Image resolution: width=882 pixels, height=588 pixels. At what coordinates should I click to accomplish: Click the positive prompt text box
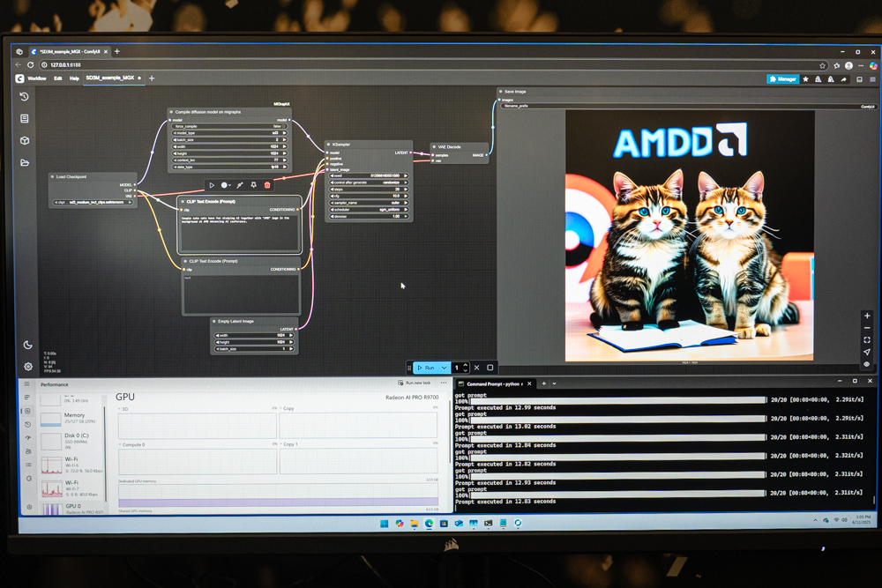click(x=240, y=233)
